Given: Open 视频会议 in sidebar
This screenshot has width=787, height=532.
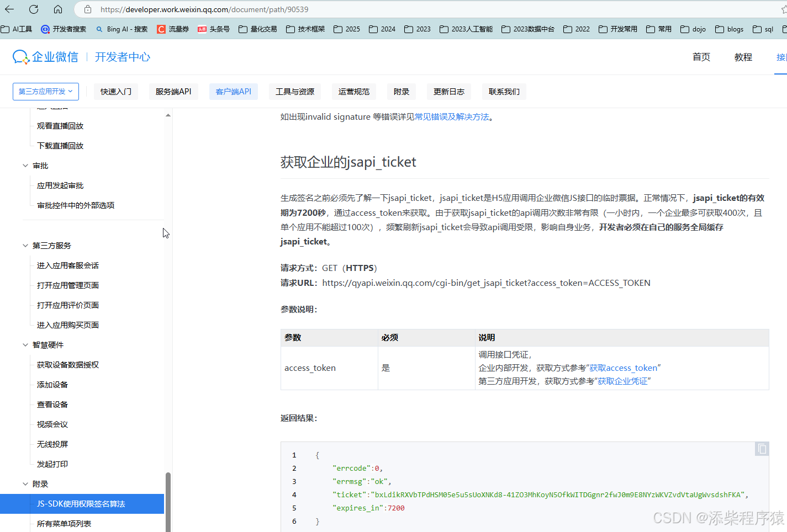Looking at the screenshot, I should pyautogui.click(x=52, y=424).
